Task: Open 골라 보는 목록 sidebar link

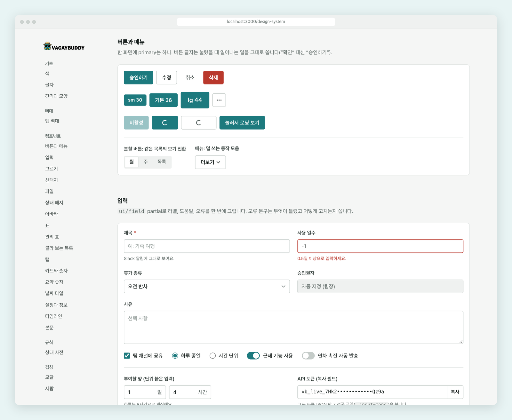Action: 59,248
